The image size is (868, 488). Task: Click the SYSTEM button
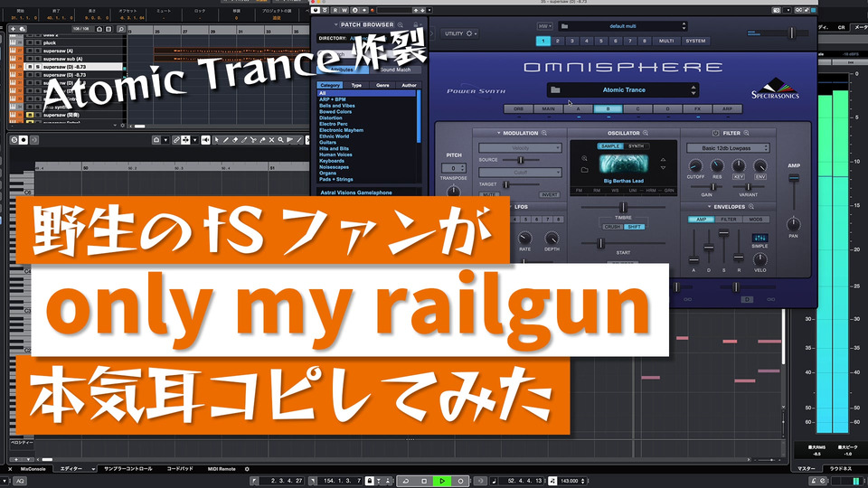point(695,41)
